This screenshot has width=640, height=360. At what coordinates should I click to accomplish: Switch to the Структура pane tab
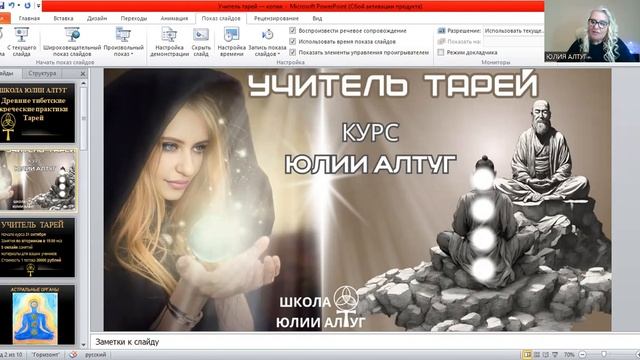42,73
